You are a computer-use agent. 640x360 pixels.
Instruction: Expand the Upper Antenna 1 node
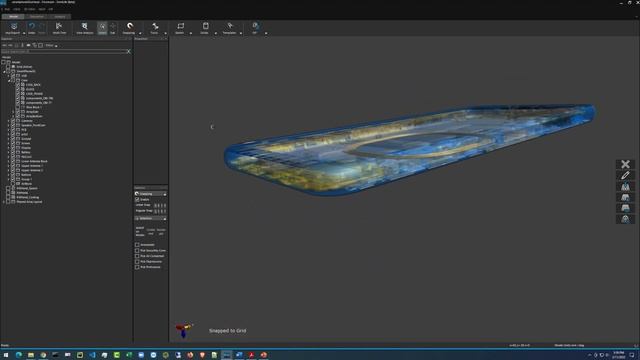[9, 166]
